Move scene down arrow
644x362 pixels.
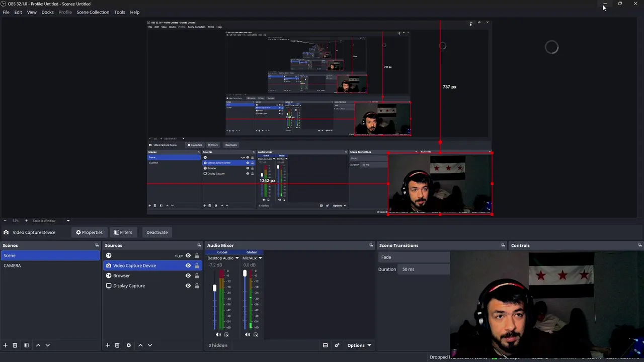point(47,345)
